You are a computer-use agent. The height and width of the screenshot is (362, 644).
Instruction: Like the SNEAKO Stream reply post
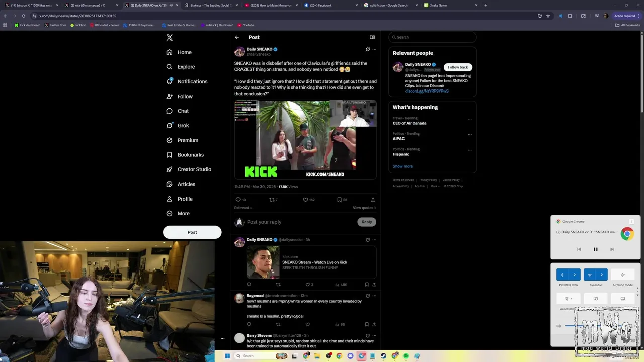[x=308, y=285]
